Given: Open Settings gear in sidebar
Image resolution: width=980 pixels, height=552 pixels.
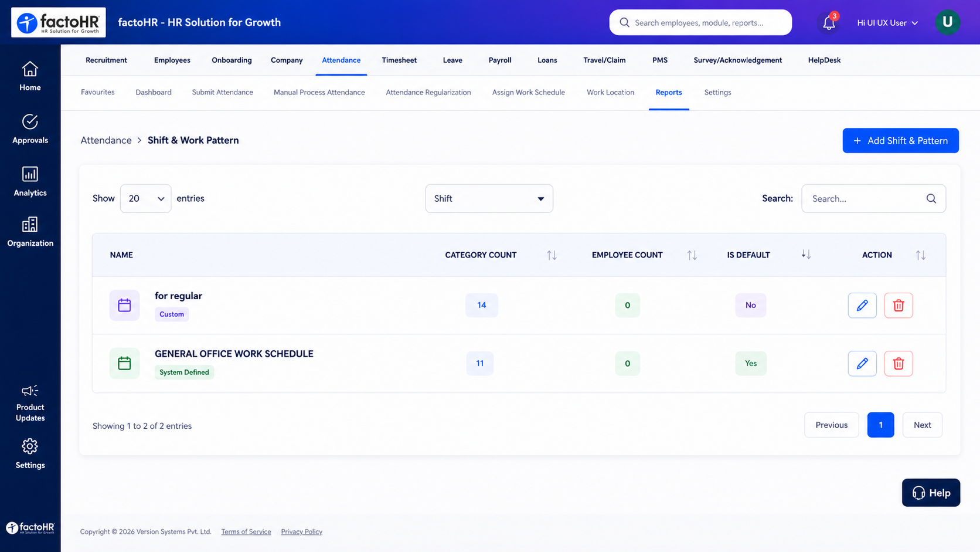Looking at the screenshot, I should click(x=30, y=446).
